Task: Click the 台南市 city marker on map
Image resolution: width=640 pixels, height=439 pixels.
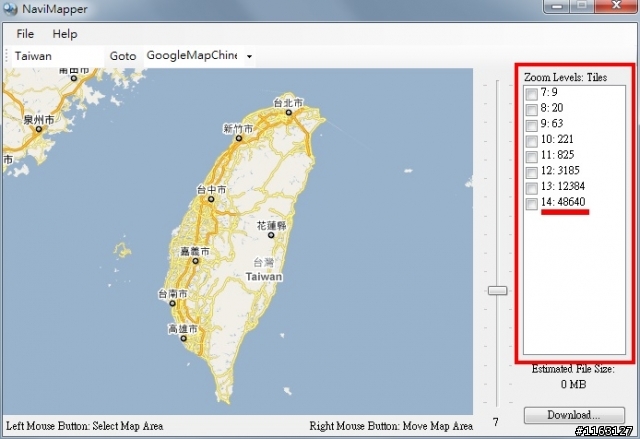Action: coord(172,303)
